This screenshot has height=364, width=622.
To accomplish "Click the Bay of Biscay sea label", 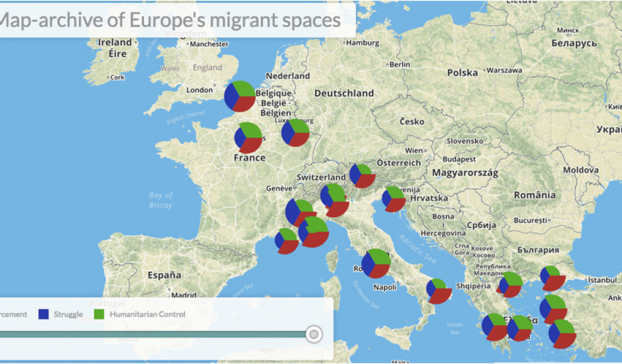I will [x=161, y=200].
